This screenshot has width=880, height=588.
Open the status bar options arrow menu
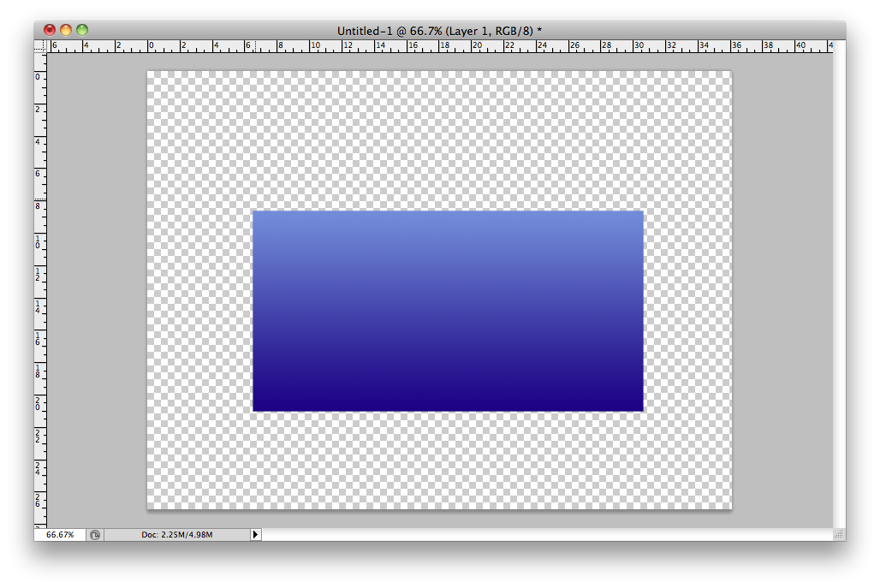pyautogui.click(x=255, y=535)
